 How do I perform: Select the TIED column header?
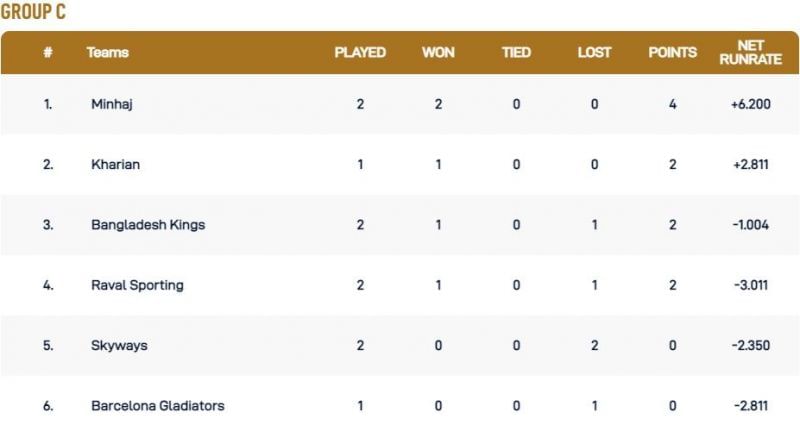(x=516, y=52)
